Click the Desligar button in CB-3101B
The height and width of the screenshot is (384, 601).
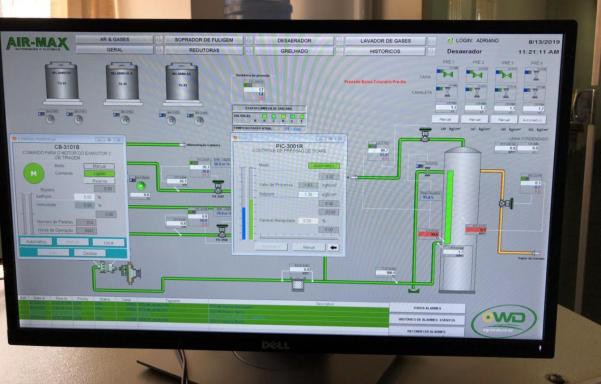tap(90, 253)
